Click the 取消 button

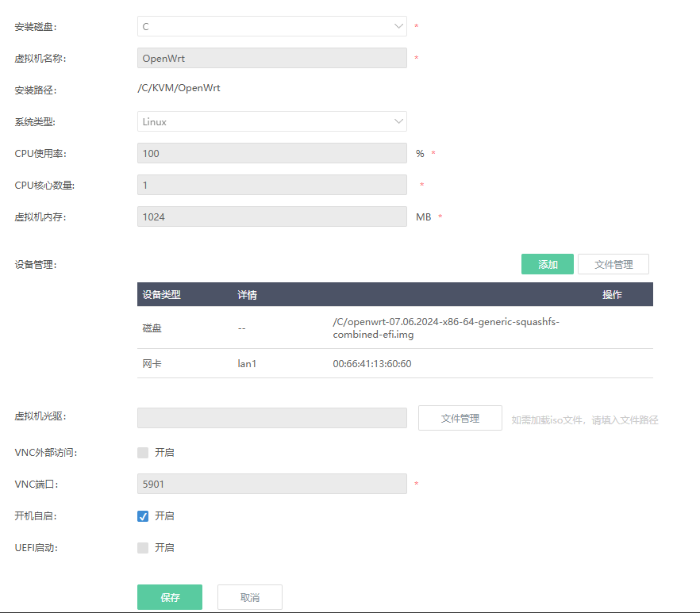(x=249, y=597)
